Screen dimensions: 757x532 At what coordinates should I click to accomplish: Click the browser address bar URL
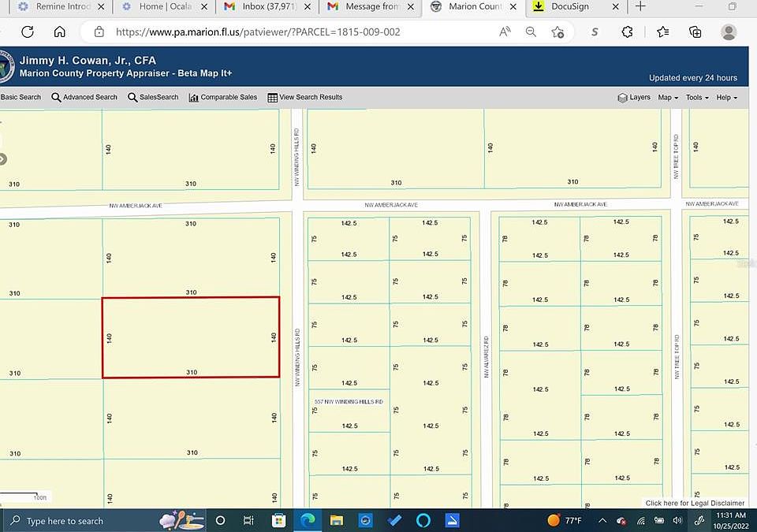click(258, 32)
